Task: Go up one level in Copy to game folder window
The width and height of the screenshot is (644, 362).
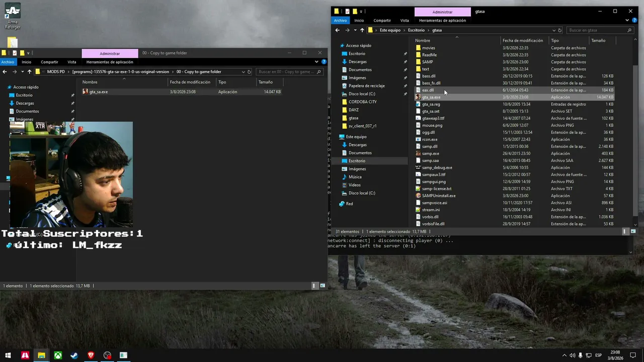Action: [x=29, y=71]
